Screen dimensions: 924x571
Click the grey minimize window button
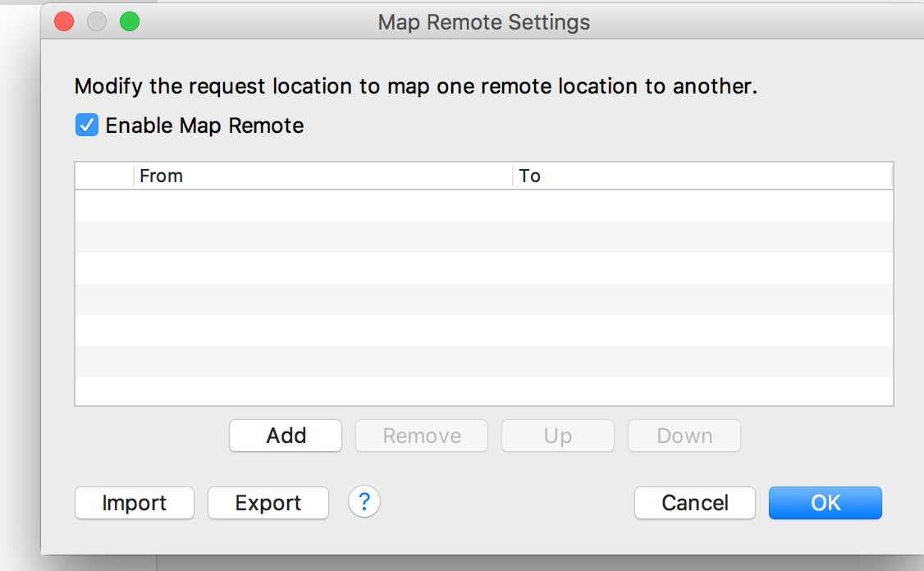click(x=97, y=22)
